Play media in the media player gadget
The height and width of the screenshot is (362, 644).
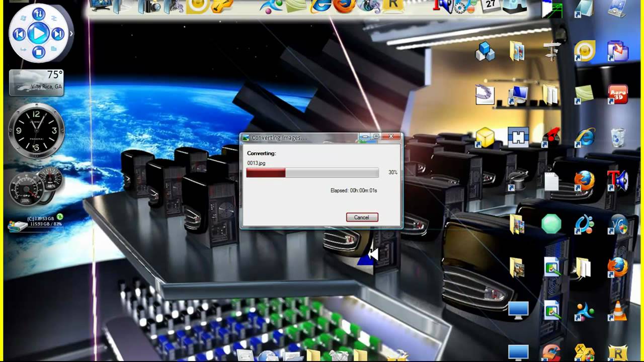pos(38,34)
